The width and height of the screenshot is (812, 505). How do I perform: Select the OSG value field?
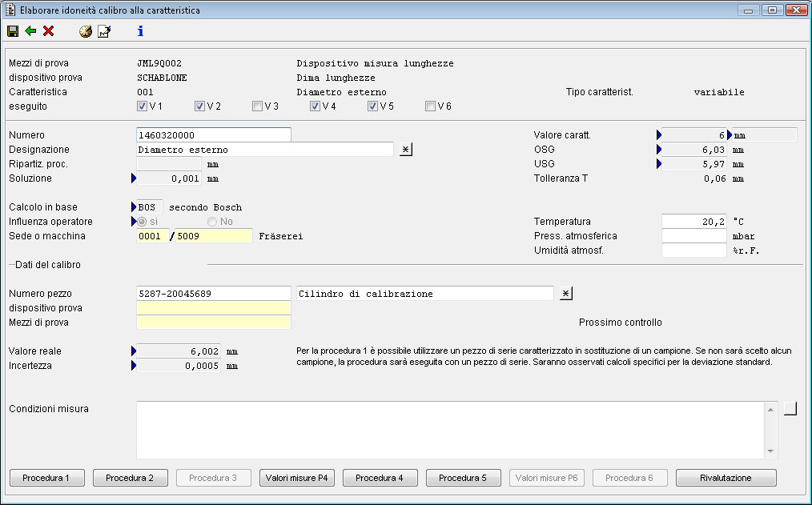click(x=694, y=150)
